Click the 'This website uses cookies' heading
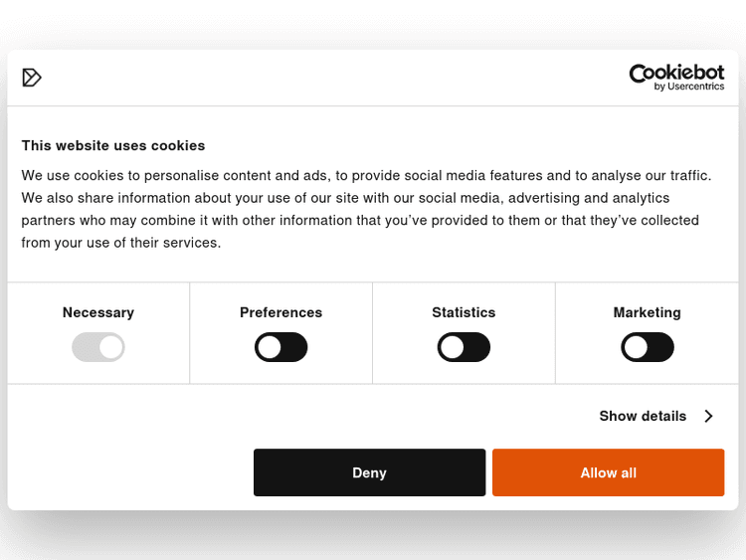The width and height of the screenshot is (746, 560). tap(113, 145)
